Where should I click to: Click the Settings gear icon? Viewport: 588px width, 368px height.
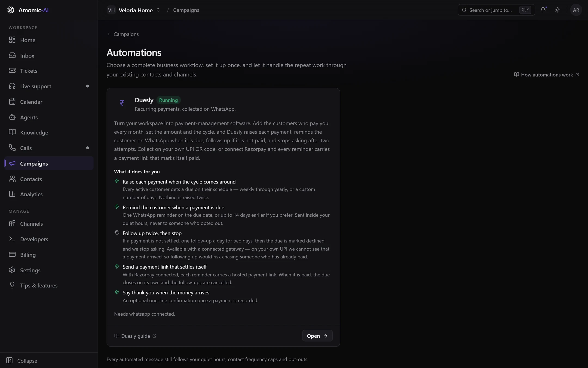tap(12, 270)
